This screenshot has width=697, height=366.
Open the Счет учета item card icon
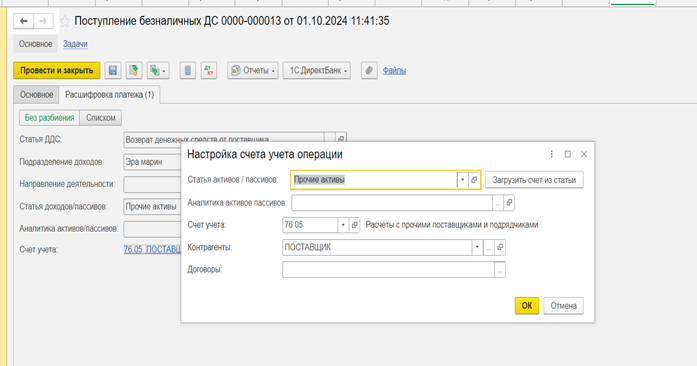pos(354,225)
